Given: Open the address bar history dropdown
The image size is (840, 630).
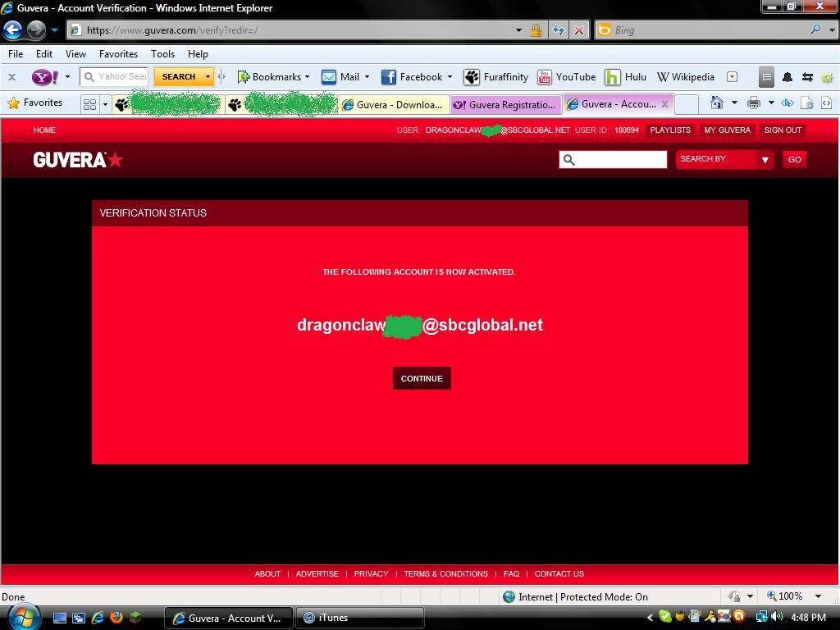Looking at the screenshot, I should (x=518, y=30).
